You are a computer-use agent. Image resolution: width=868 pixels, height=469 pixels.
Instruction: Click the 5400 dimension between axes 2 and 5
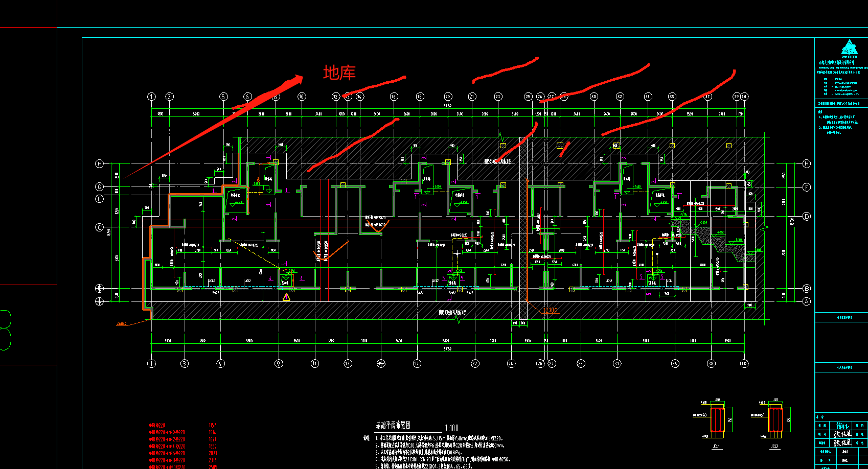196,114
